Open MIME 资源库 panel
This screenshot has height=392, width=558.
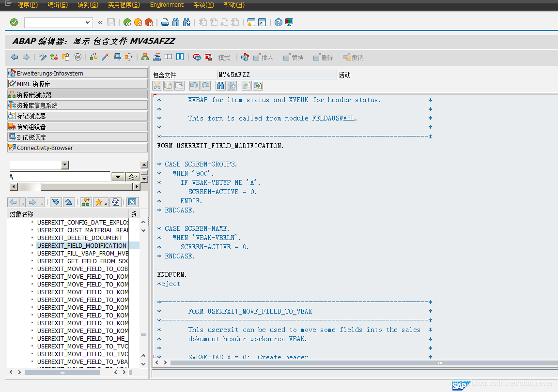pyautogui.click(x=77, y=84)
